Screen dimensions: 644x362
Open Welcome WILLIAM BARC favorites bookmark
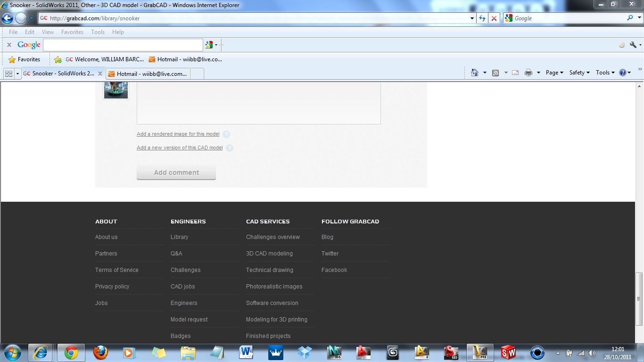(105, 59)
